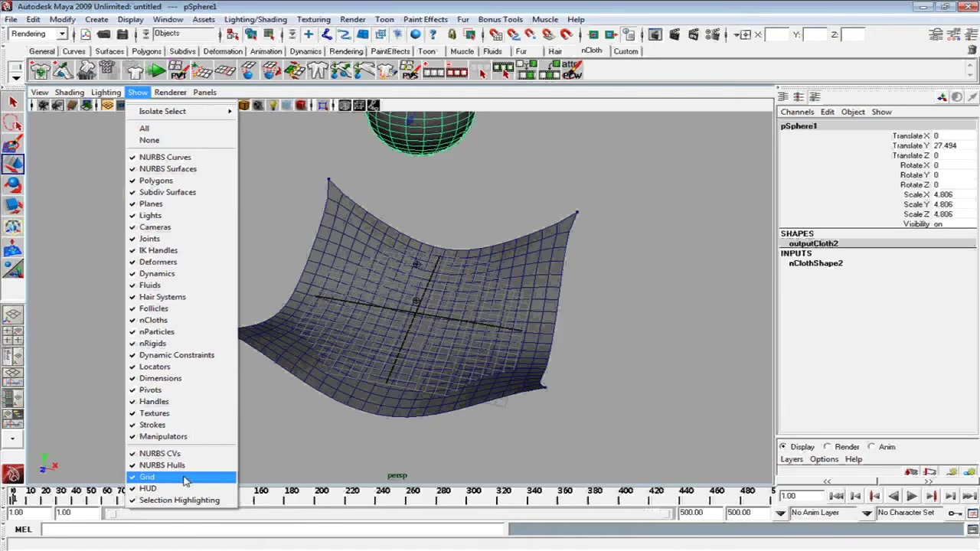Expand toolbox bottom arrow
Viewport: 980px width, 551px height.
click(x=13, y=439)
